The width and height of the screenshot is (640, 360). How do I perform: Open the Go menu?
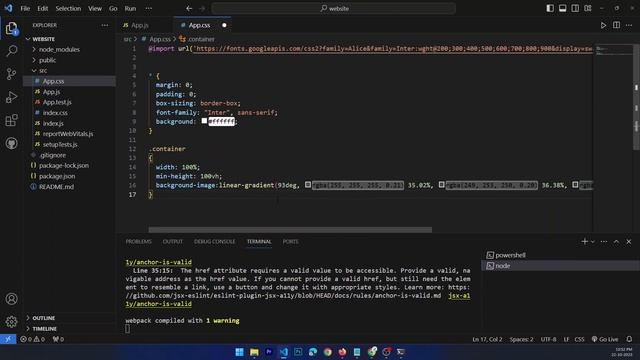tap(113, 8)
